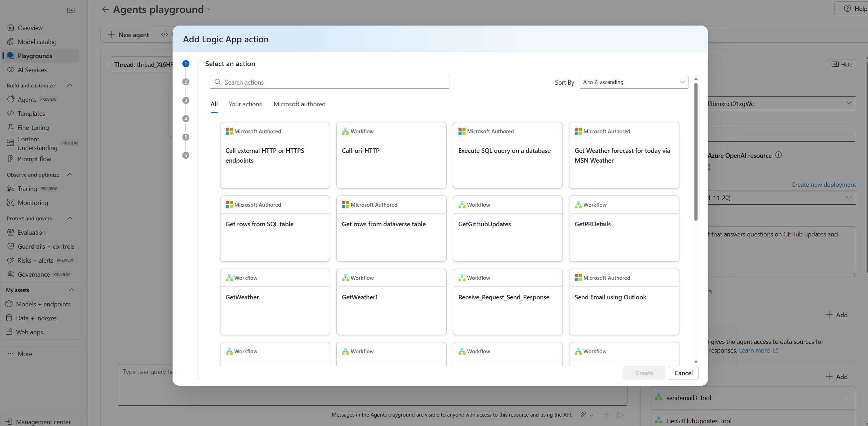Image resolution: width=868 pixels, height=426 pixels.
Task: Open the Monitoring section
Action: pyautogui.click(x=33, y=203)
